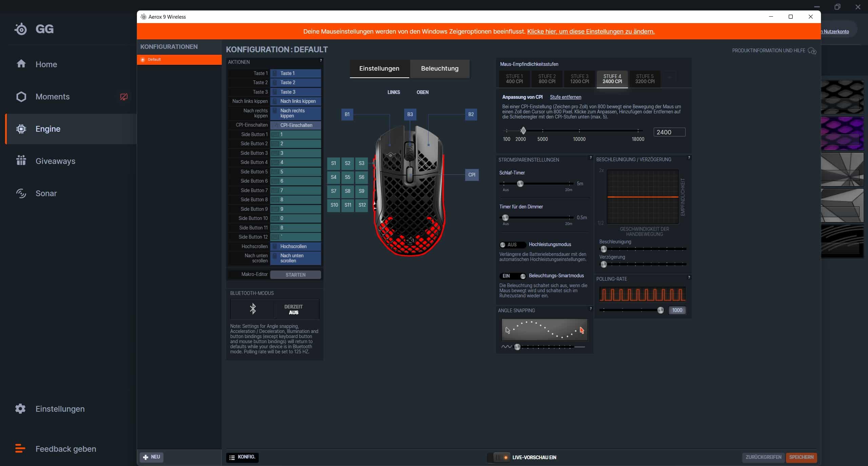This screenshot has width=868, height=466.
Task: Click the Stufe entfernen link
Action: (565, 97)
